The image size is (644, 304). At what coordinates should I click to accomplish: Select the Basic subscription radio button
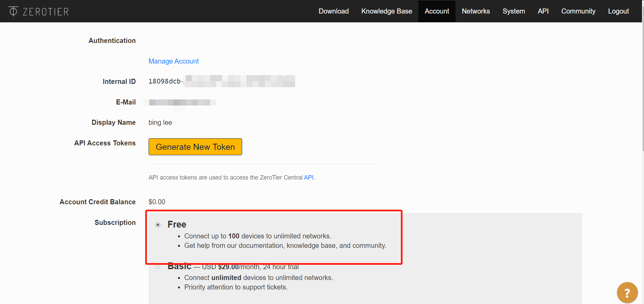point(158,266)
